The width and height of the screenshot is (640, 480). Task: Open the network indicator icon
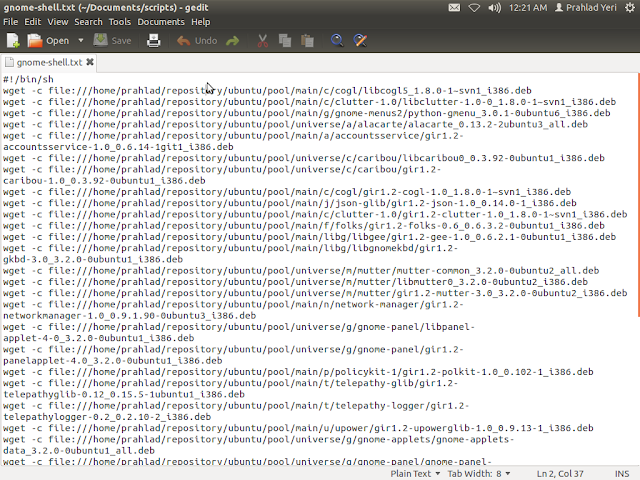(474, 7)
